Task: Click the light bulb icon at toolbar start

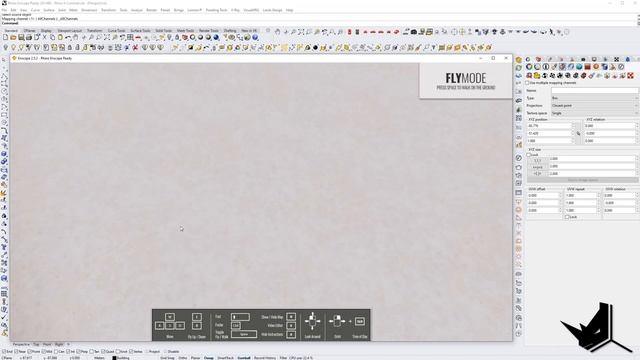Action: (x=5, y=48)
